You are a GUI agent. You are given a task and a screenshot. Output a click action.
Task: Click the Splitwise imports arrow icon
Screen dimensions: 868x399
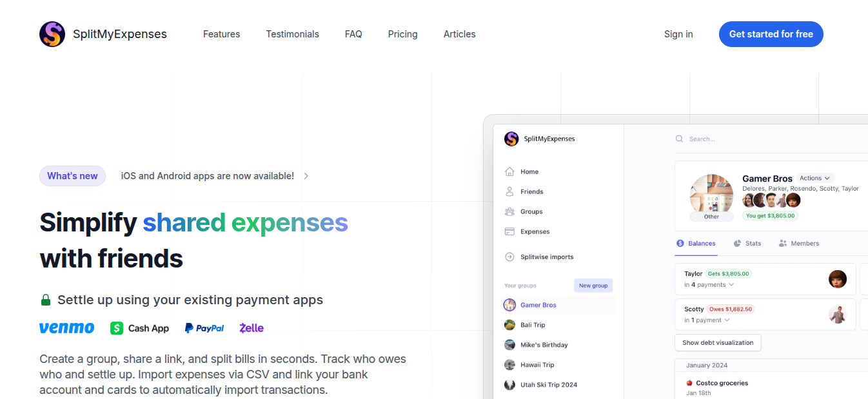coord(509,257)
